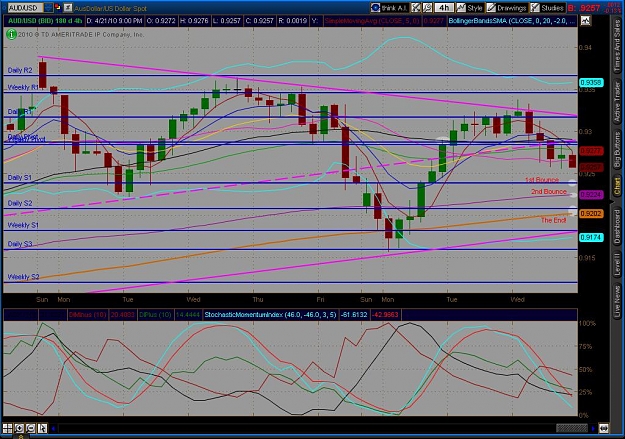Click the magnifier zoom icon in top toolbar
Viewport: 625px width, 439px height.
pyautogui.click(x=427, y=8)
